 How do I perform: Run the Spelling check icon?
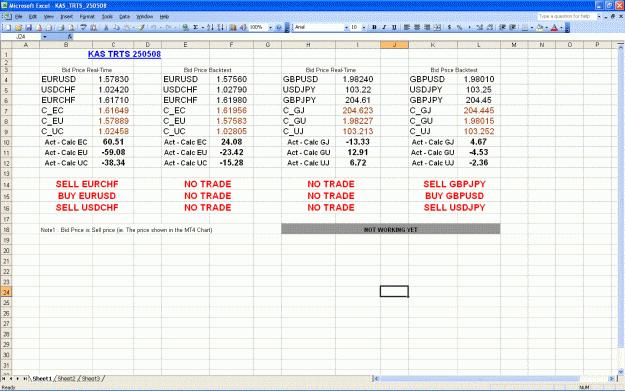(84, 27)
